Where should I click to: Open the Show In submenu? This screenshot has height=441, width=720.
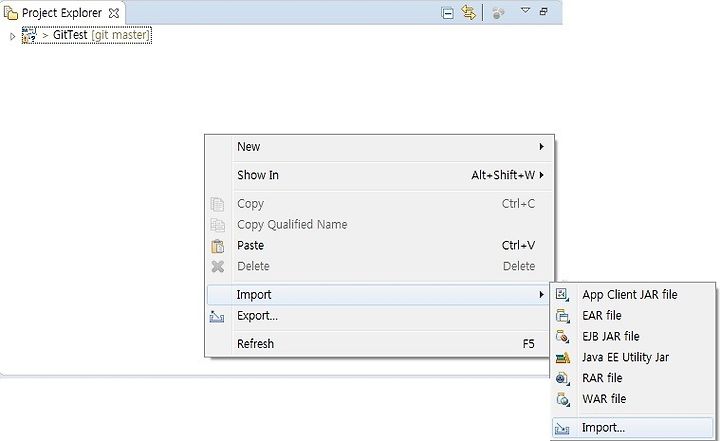[x=380, y=175]
